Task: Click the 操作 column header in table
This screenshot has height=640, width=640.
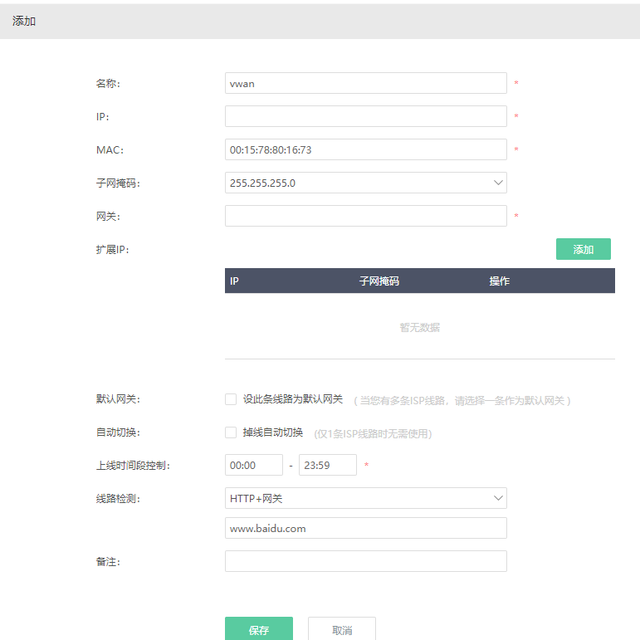Action: pyautogui.click(x=499, y=281)
